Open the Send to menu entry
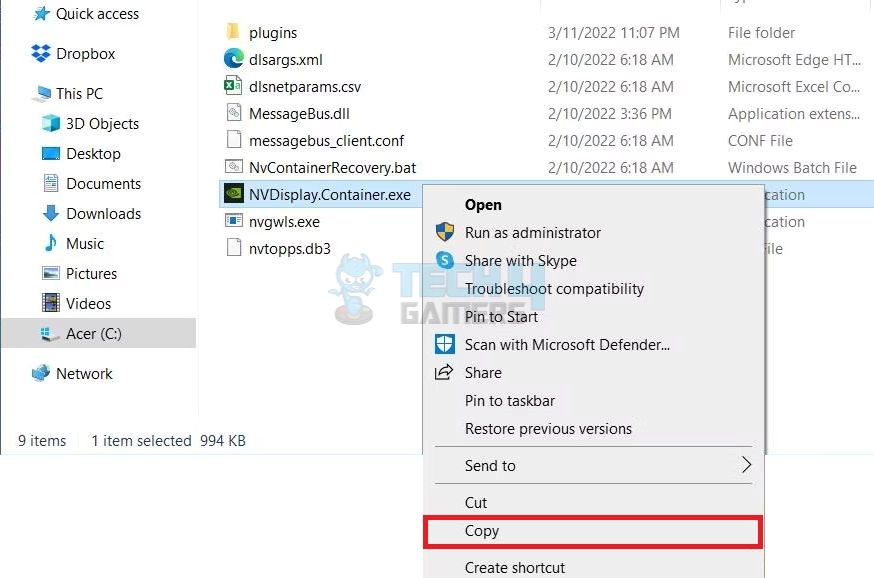Screen dimensions: 874x578 tap(593, 465)
